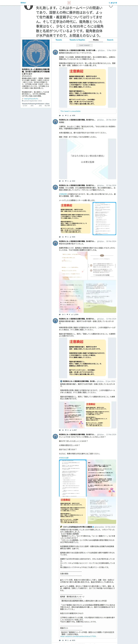Click retweet icon under 5 Mar 2024 tweet

(x=63, y=115)
